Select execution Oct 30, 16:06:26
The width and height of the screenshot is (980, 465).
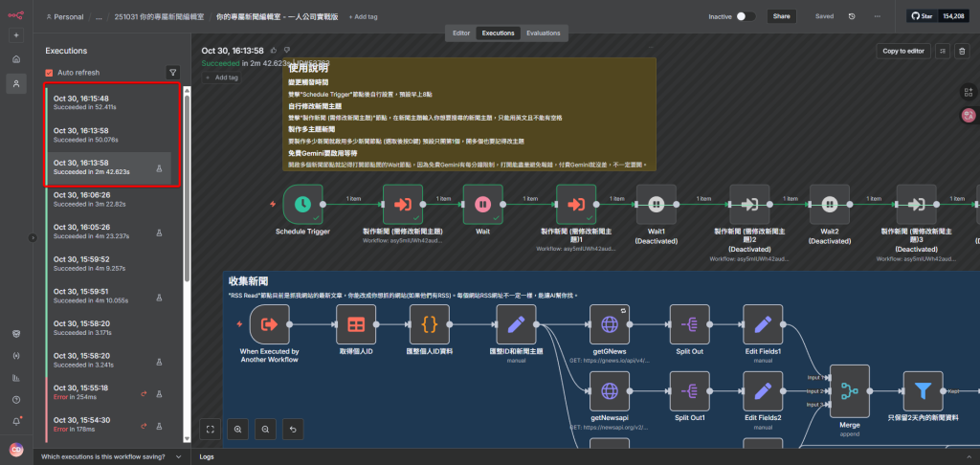pyautogui.click(x=109, y=199)
